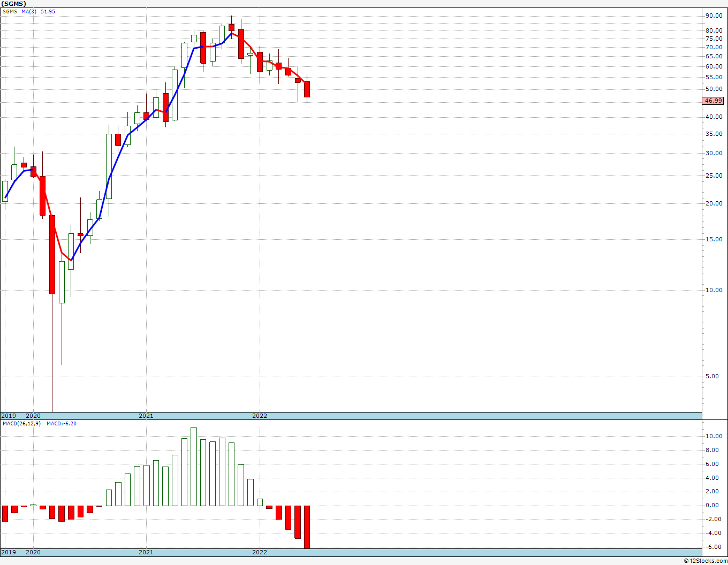The height and width of the screenshot is (565, 728).
Task: Click 2020 on the MACD panel timeline
Action: [x=33, y=552]
